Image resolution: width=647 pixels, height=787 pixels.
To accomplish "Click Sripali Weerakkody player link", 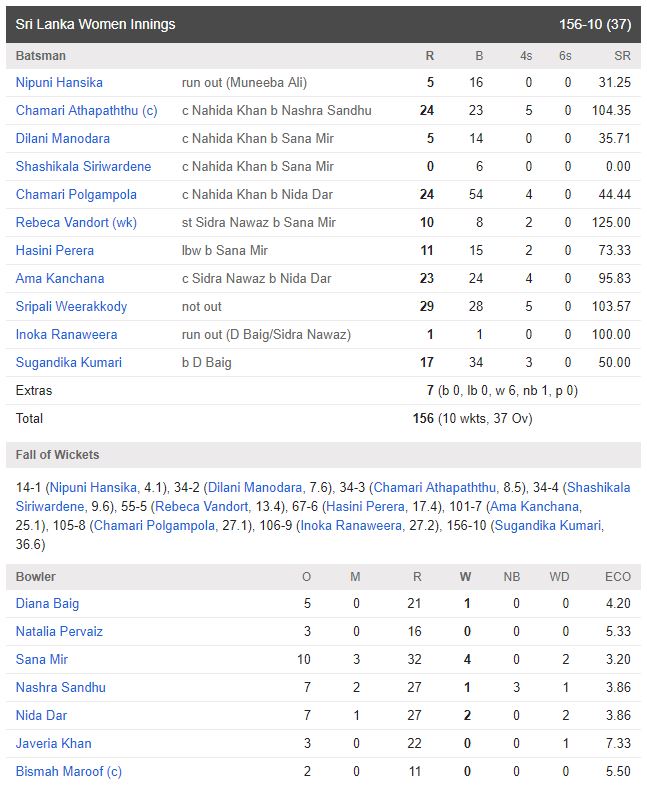I will pyautogui.click(x=71, y=306).
